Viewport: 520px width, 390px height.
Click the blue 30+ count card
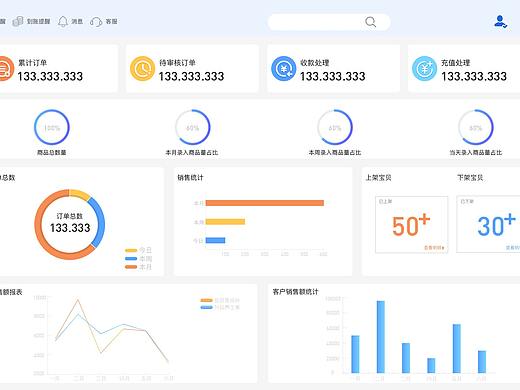click(488, 225)
